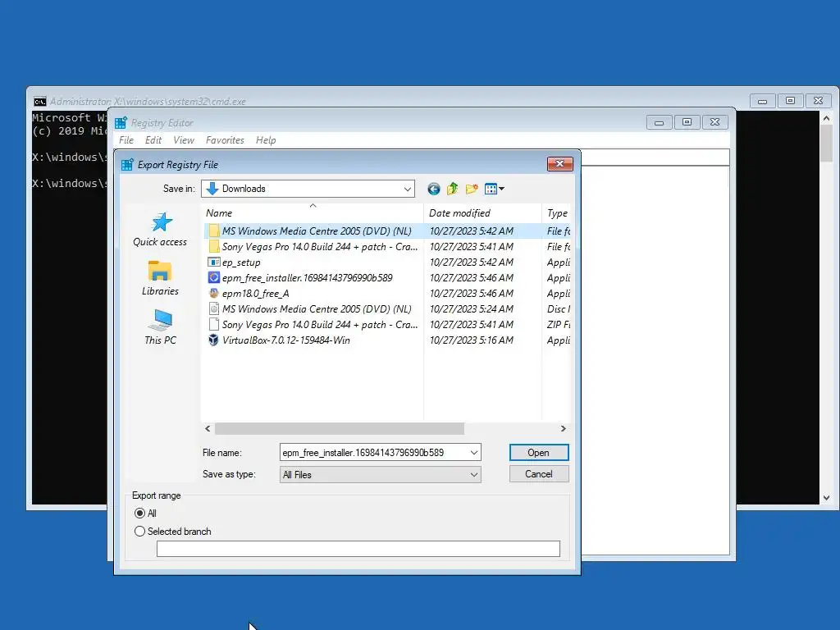Open This PC in places bar

160,327
